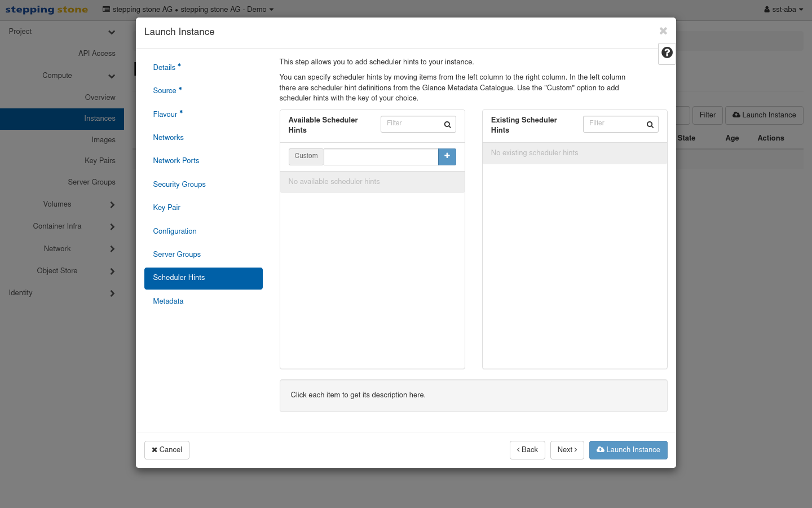Image resolution: width=812 pixels, height=508 pixels.
Task: Go to the Key Pair step
Action: pos(166,207)
